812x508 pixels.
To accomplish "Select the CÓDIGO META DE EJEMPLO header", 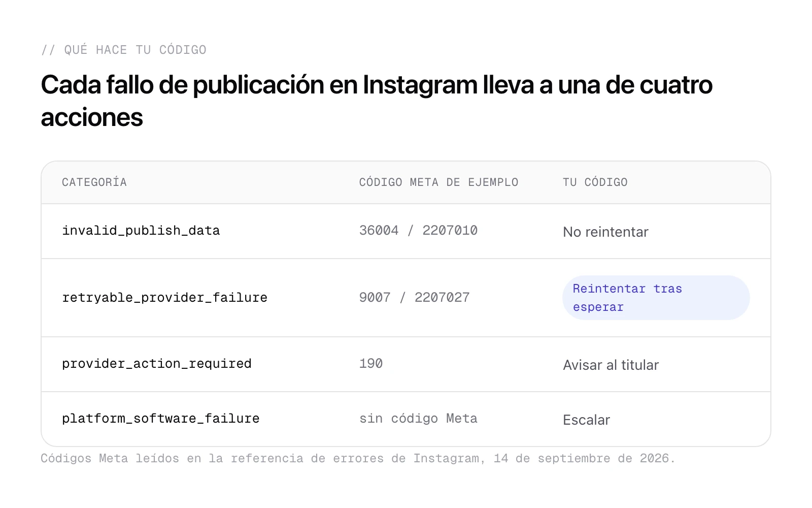I will [438, 182].
